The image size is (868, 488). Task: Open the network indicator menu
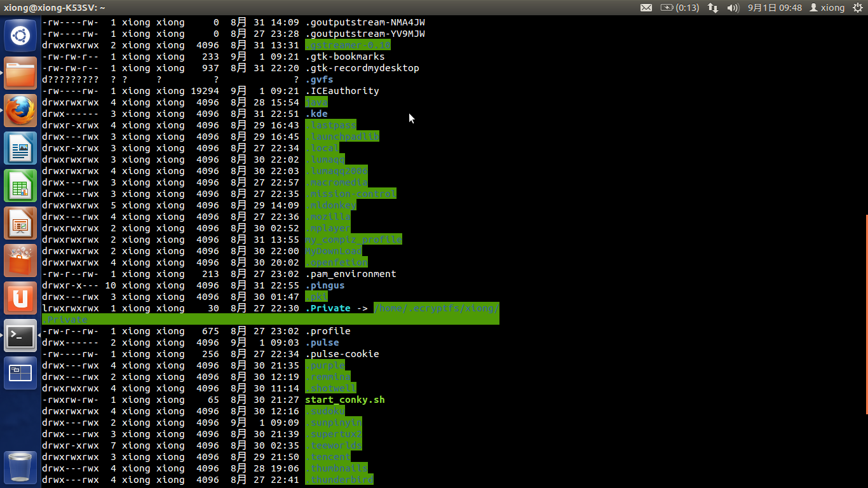(713, 8)
